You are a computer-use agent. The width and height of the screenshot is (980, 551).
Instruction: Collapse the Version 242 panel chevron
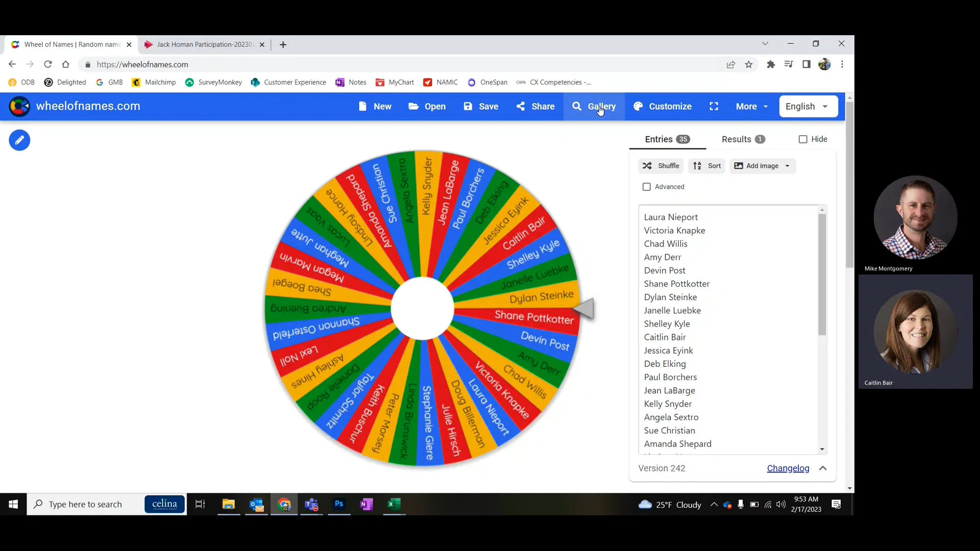click(823, 468)
